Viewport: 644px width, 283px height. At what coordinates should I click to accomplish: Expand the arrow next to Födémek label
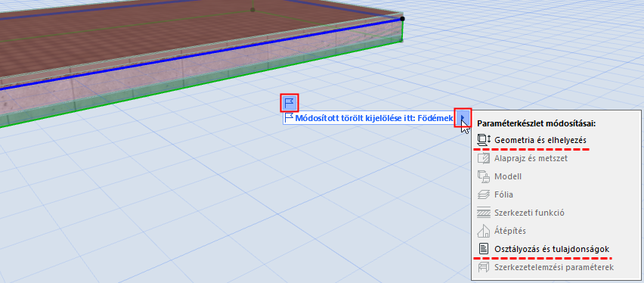[463, 118]
